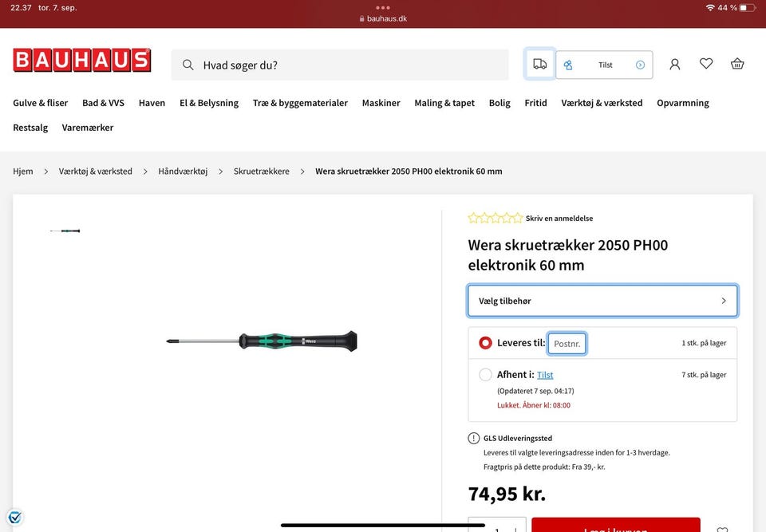Open the 'Maling & tapet' menu
This screenshot has height=532, width=766.
pos(444,103)
